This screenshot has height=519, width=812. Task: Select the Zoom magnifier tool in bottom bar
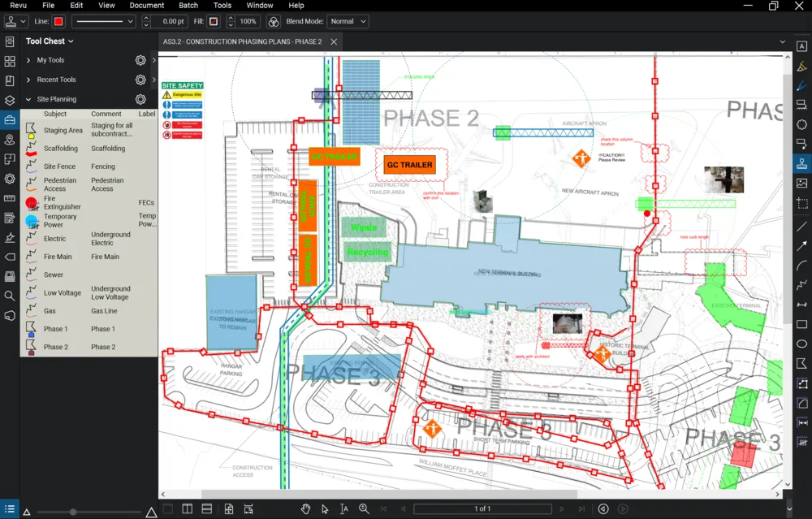364,509
